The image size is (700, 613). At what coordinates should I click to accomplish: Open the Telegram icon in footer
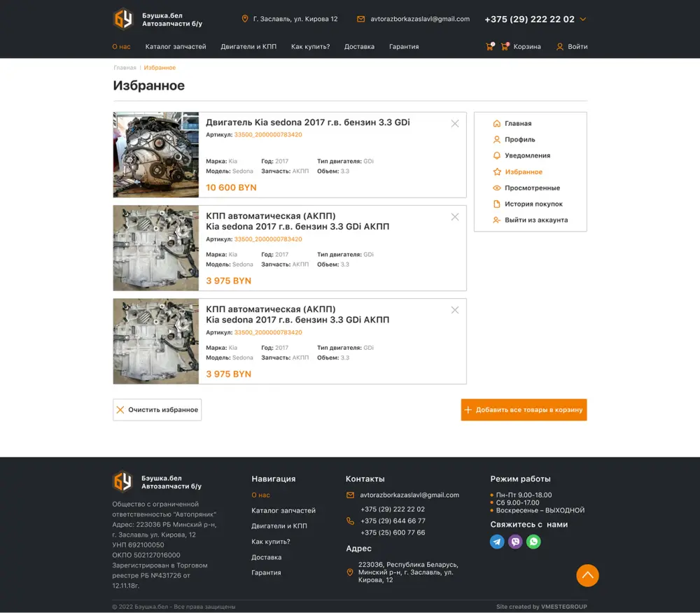click(x=497, y=542)
